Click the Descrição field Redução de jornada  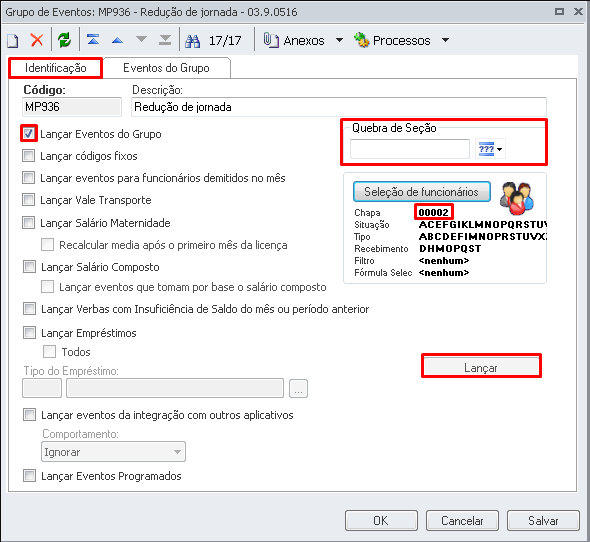pyautogui.click(x=339, y=107)
